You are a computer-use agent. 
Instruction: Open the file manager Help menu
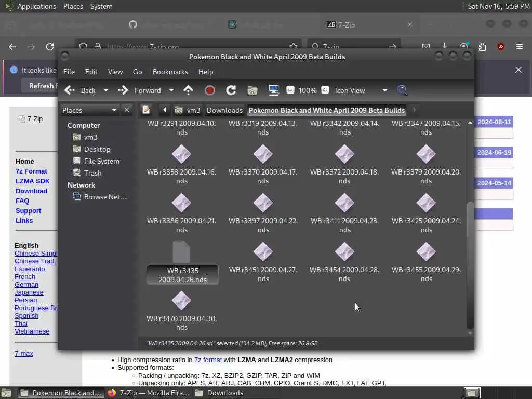pos(206,72)
